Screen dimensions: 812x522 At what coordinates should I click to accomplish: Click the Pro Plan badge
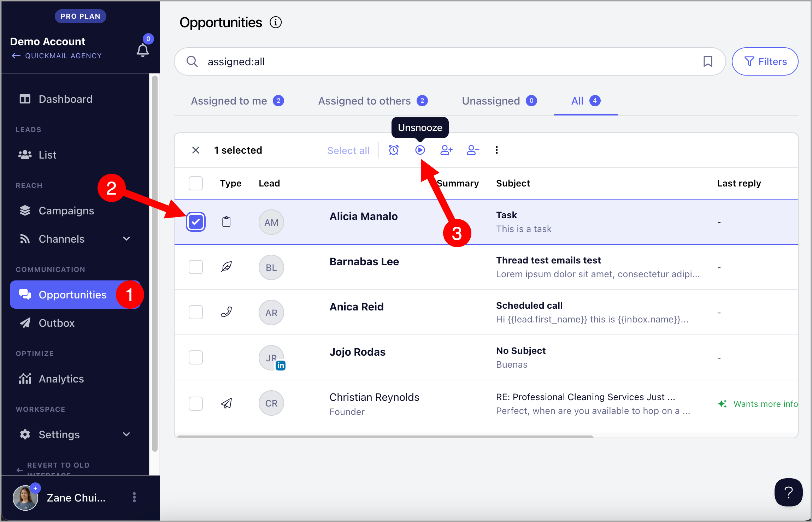[81, 16]
